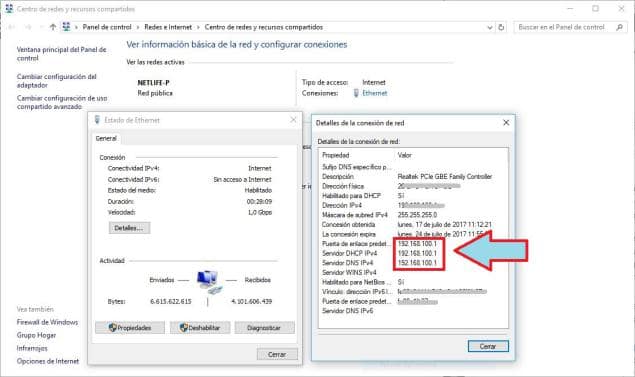Click the NETLIFE-P network name
The image size is (635, 377).
(x=153, y=83)
